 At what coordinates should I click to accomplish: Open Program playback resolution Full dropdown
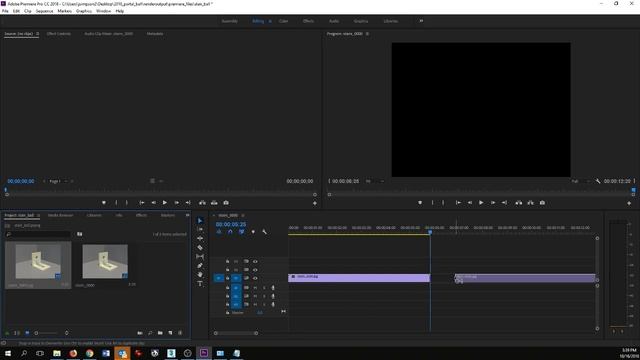tap(580, 181)
